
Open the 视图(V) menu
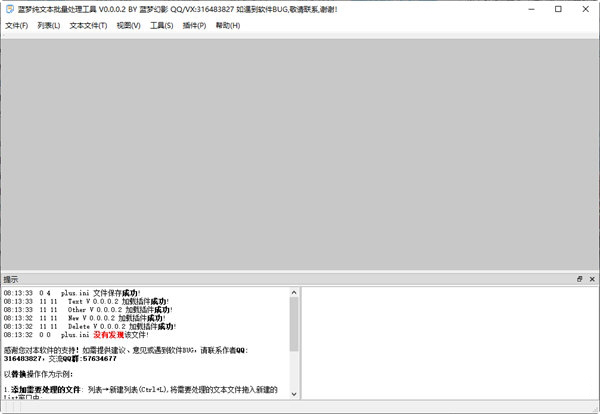click(x=129, y=26)
